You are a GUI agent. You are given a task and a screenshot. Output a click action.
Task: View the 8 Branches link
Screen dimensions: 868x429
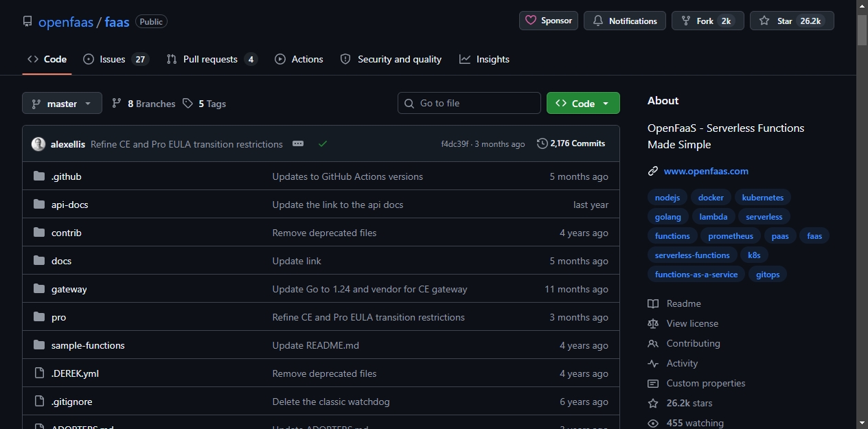coord(144,104)
